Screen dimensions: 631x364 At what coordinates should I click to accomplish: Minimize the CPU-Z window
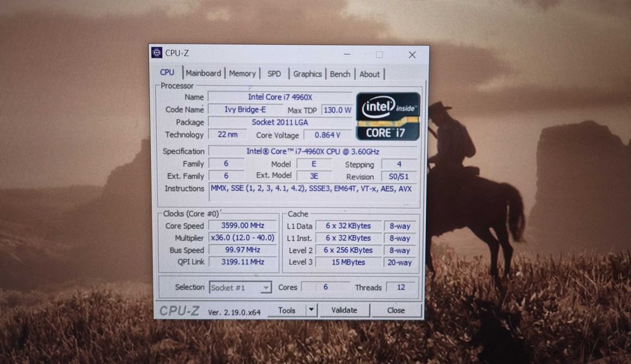point(347,54)
